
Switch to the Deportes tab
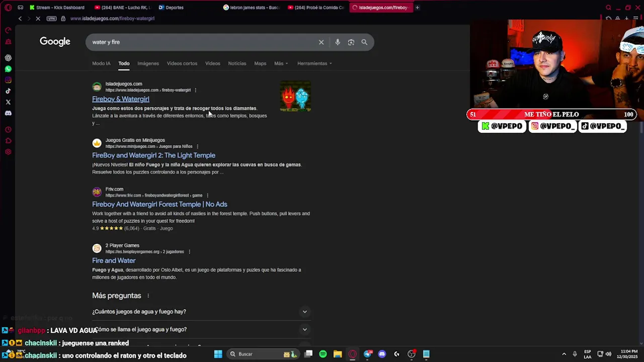point(171,8)
